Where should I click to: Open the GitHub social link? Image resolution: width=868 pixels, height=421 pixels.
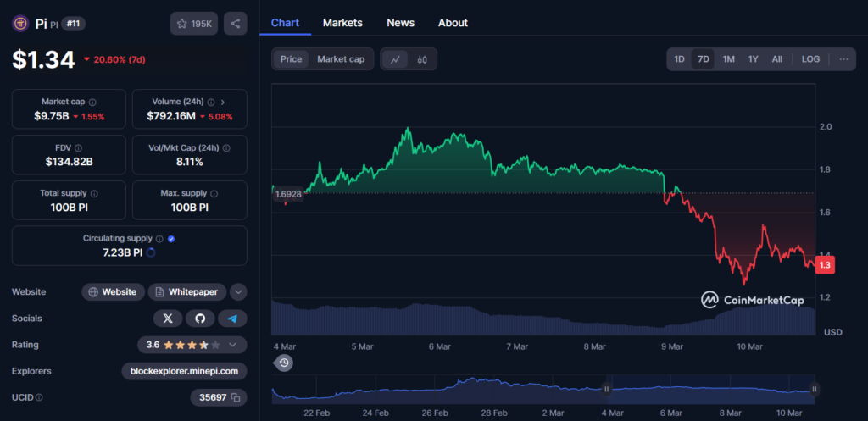pyautogui.click(x=200, y=319)
